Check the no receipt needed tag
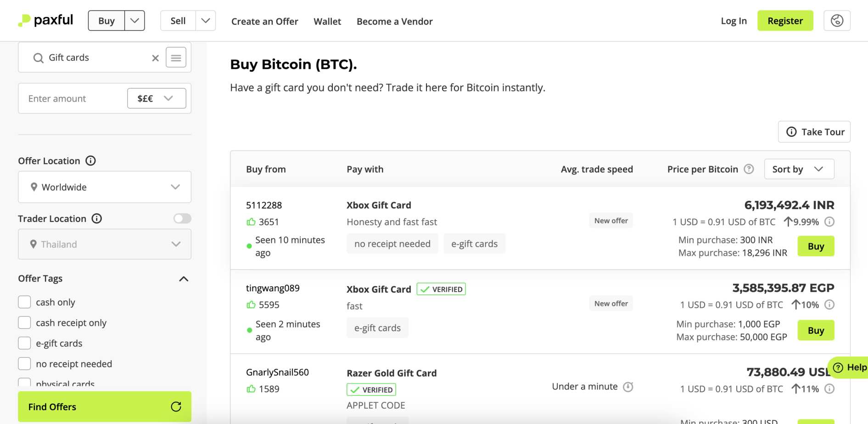The image size is (868, 424). coord(24,364)
